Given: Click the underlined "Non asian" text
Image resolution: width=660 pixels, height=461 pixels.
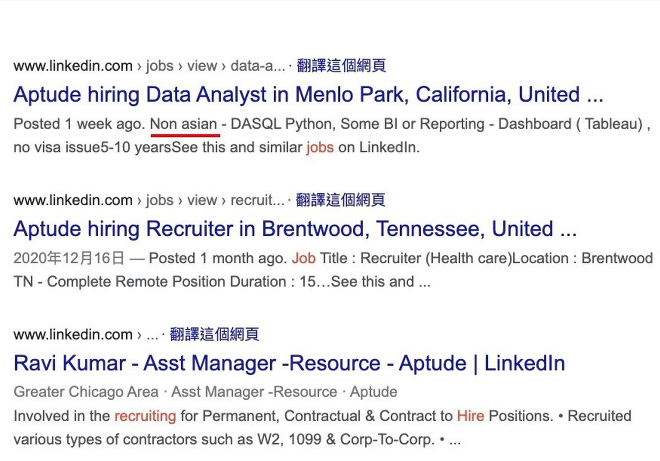Looking at the screenshot, I should click(x=184, y=125).
